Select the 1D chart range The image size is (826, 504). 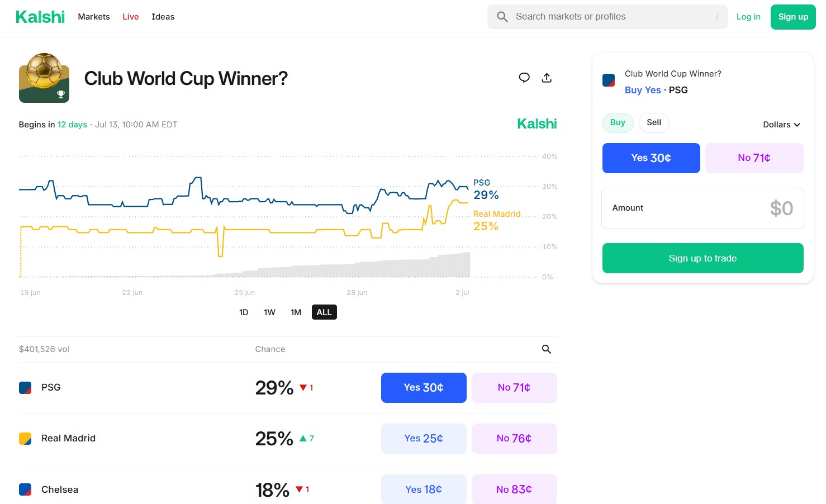pyautogui.click(x=244, y=312)
